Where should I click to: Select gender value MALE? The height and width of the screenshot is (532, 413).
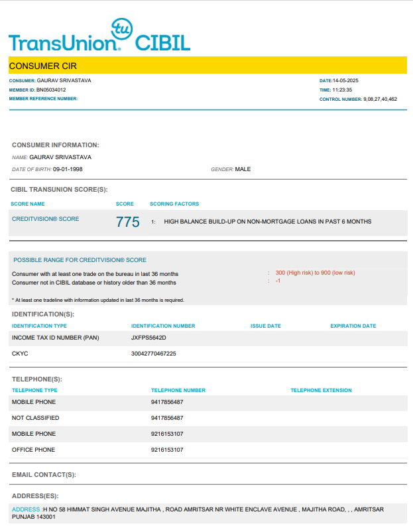pyautogui.click(x=243, y=169)
